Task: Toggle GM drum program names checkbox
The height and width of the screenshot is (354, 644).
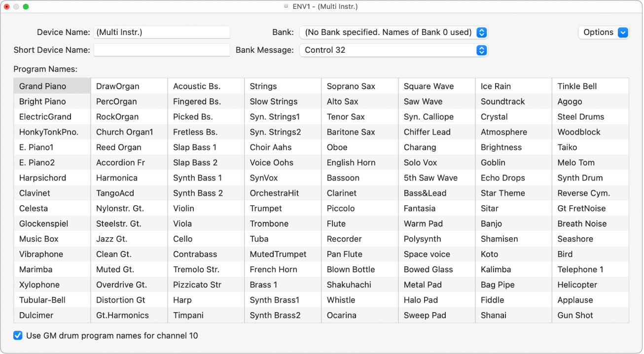Action: coord(18,336)
